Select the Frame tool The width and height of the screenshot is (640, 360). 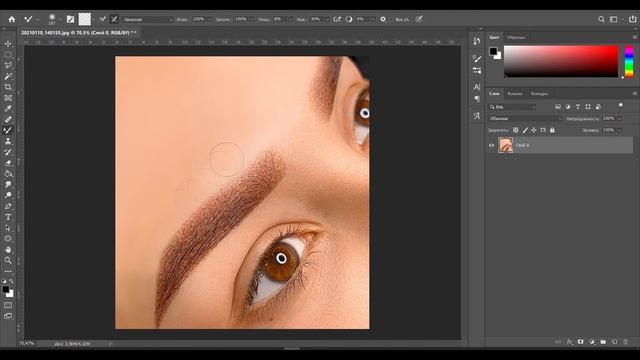[x=8, y=98]
